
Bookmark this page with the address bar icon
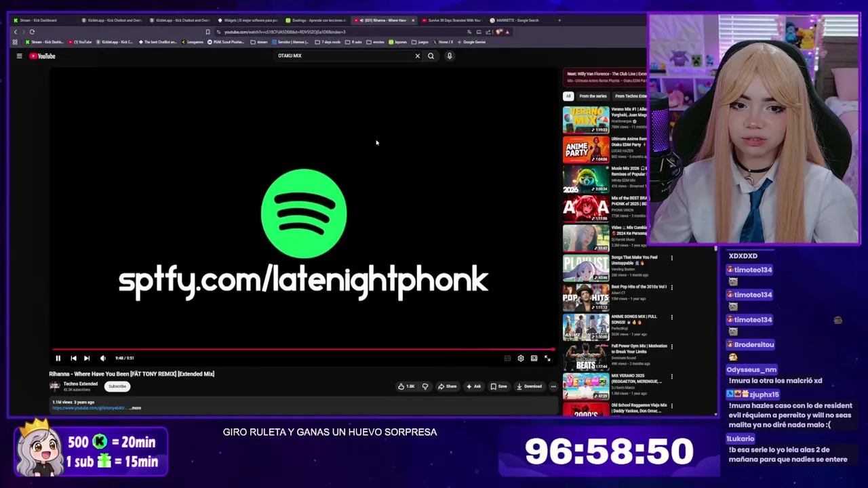[208, 32]
